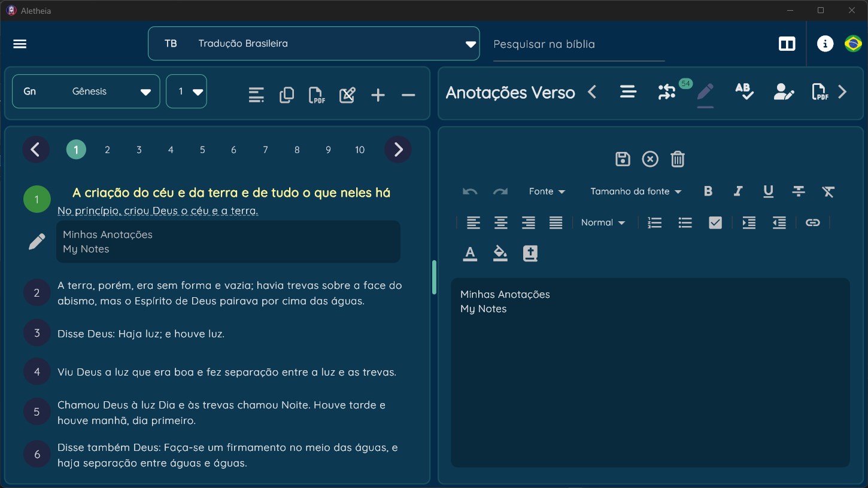The height and width of the screenshot is (488, 868).
Task: Go to chapter 5 in pagination
Action: click(202, 150)
